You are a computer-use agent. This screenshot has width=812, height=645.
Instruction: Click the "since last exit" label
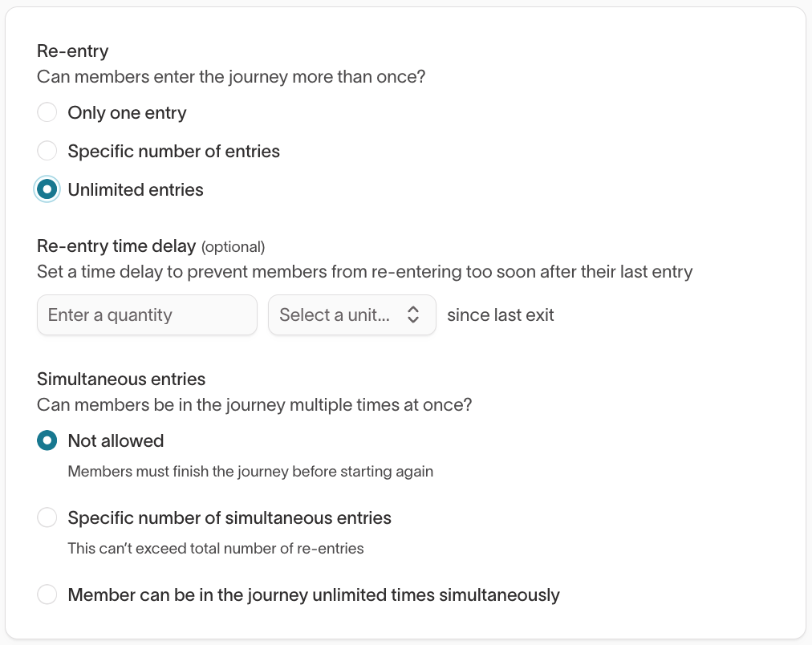point(500,314)
